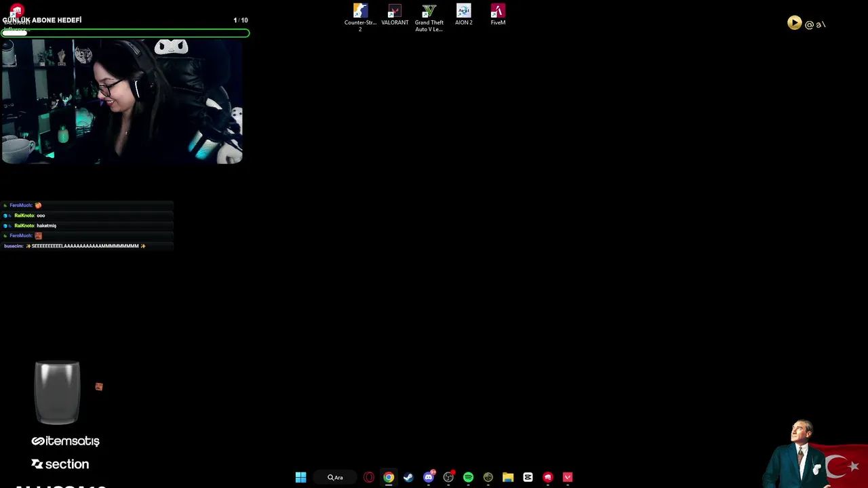Open Valorant from the taskbar
Image resolution: width=868 pixels, height=488 pixels.
coord(568,477)
